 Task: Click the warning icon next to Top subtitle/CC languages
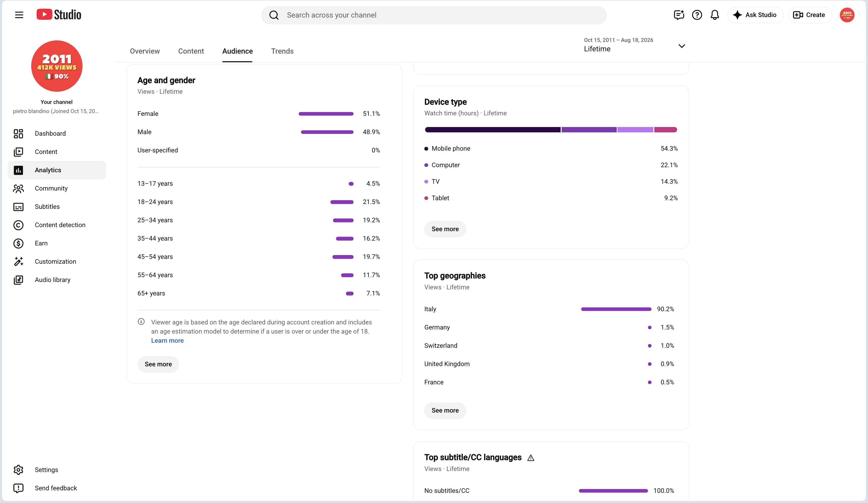pyautogui.click(x=531, y=458)
